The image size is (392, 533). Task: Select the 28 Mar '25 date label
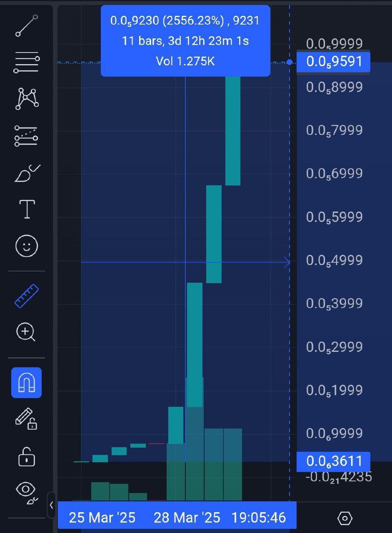tap(187, 518)
